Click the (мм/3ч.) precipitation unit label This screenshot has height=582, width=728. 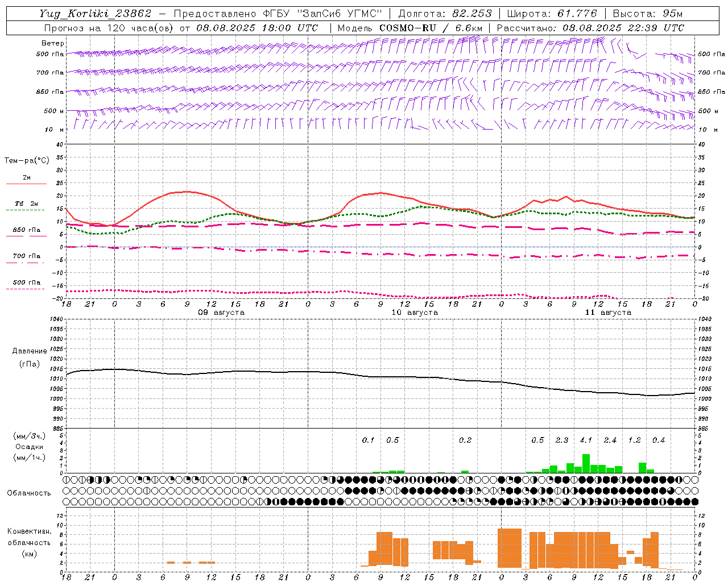click(x=29, y=436)
